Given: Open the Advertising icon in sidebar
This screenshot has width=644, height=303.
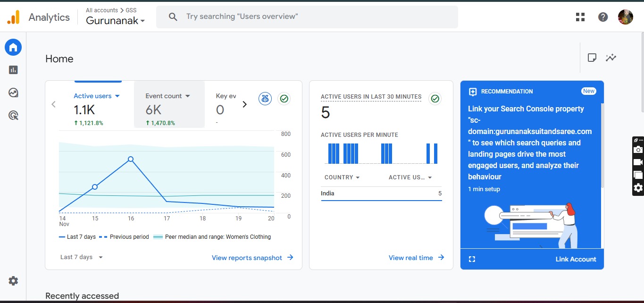Looking at the screenshot, I should [13, 115].
